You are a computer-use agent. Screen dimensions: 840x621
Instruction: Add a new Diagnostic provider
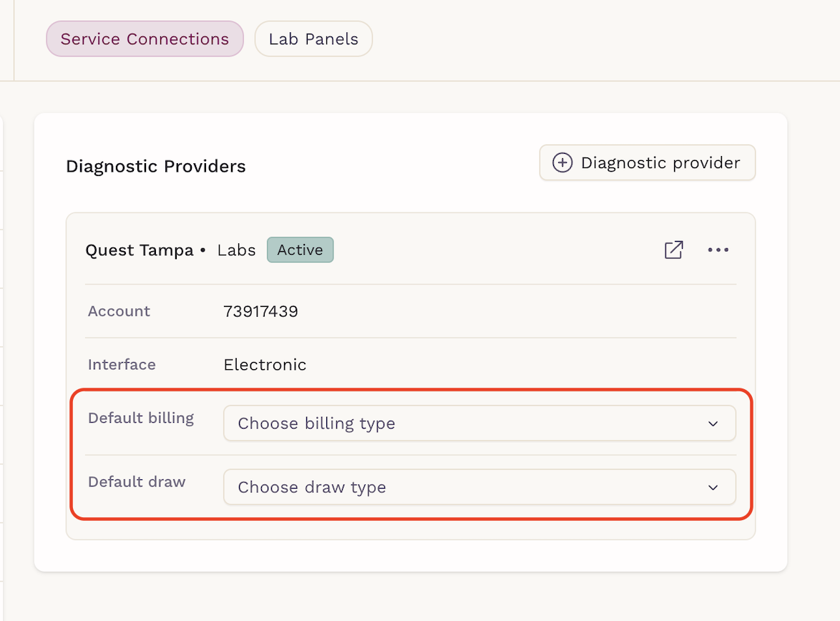[x=647, y=162]
